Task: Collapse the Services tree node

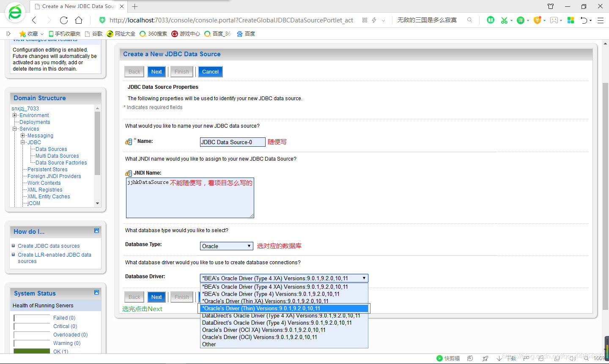Action: pyautogui.click(x=15, y=129)
